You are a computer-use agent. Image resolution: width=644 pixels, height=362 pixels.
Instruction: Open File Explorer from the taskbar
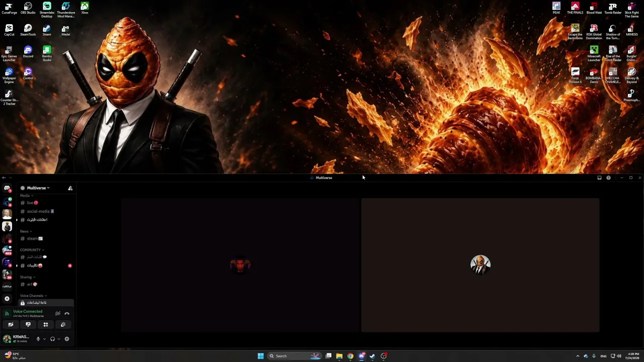[339, 356]
